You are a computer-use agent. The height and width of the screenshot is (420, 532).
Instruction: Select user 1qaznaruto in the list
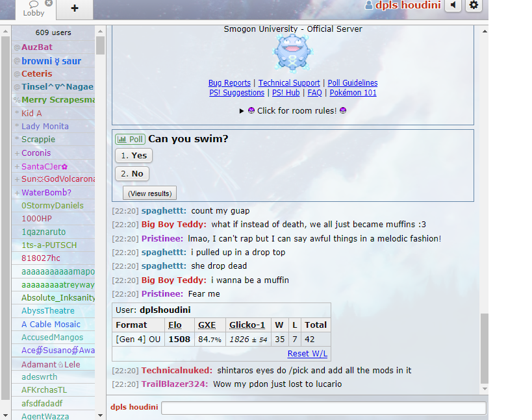[53, 232]
